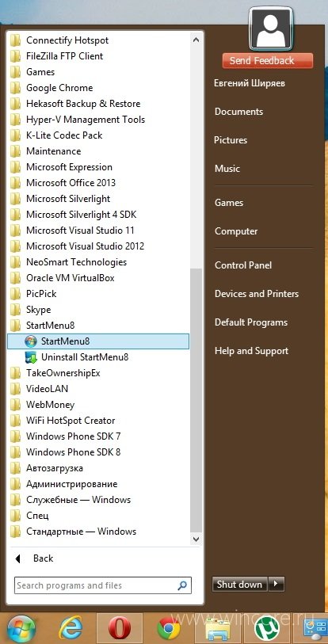Click the search magnifier icon
Viewport: 328px width, 644px height.
click(182, 585)
